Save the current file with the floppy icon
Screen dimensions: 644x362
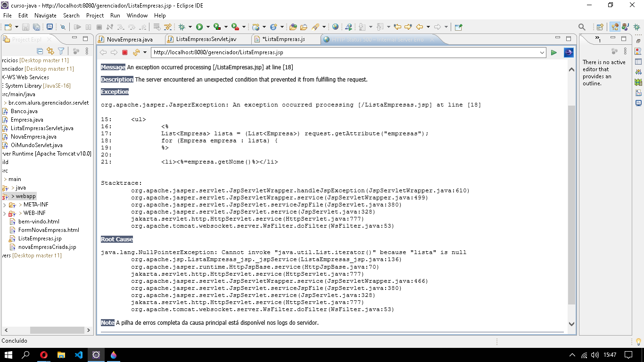click(26, 27)
